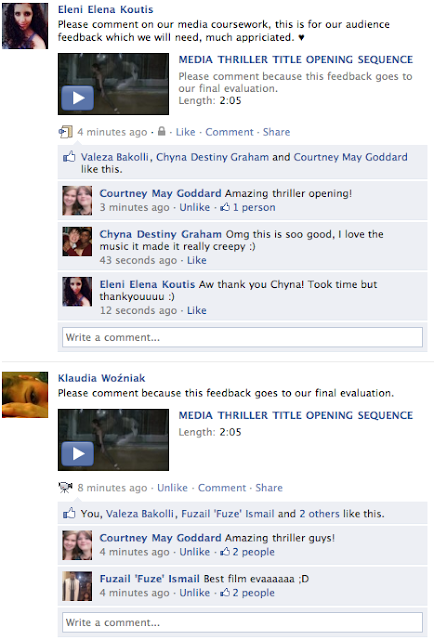The width and height of the screenshot is (434, 640).
Task: Play the second video in Klaudia's post
Action: (113, 440)
